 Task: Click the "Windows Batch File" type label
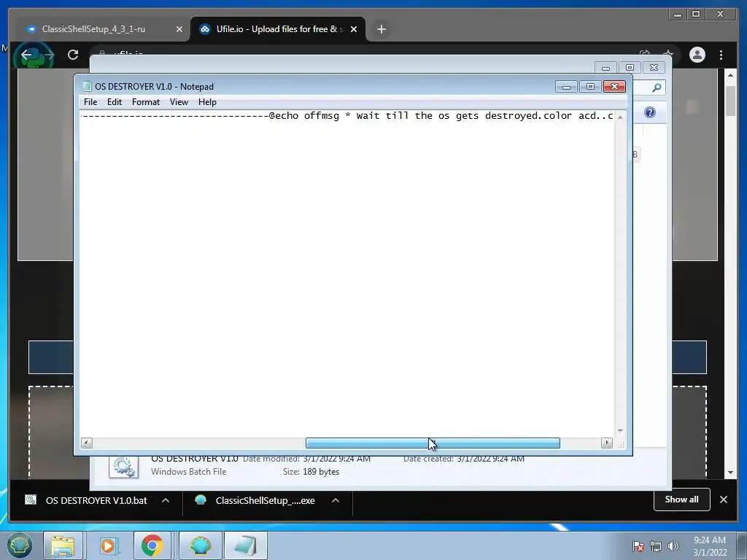point(189,472)
